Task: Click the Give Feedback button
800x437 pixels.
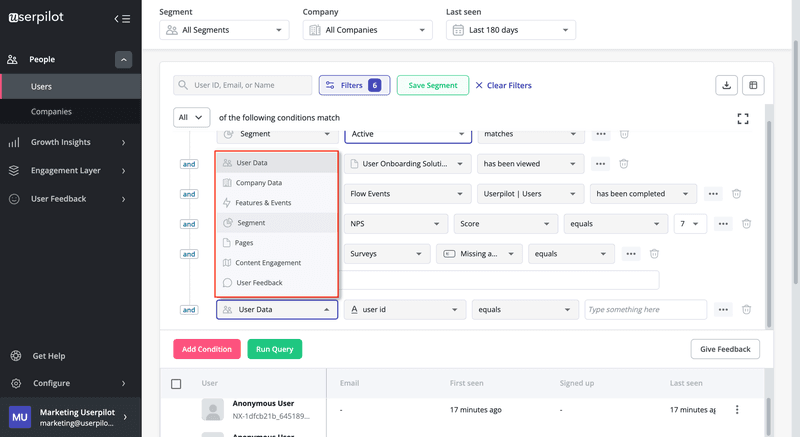Action: click(725, 349)
